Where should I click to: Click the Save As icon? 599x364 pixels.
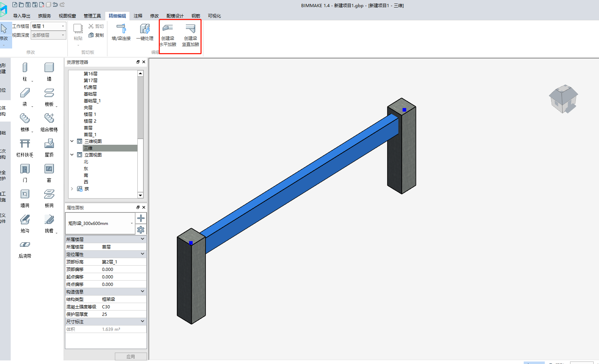pyautogui.click(x=35, y=5)
